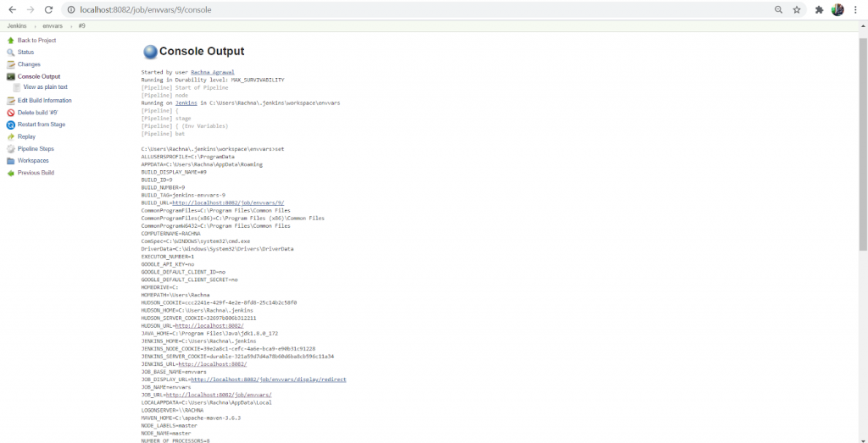Open the JENKINS_URL localhost link
The height and width of the screenshot is (443, 868).
pyautogui.click(x=213, y=364)
